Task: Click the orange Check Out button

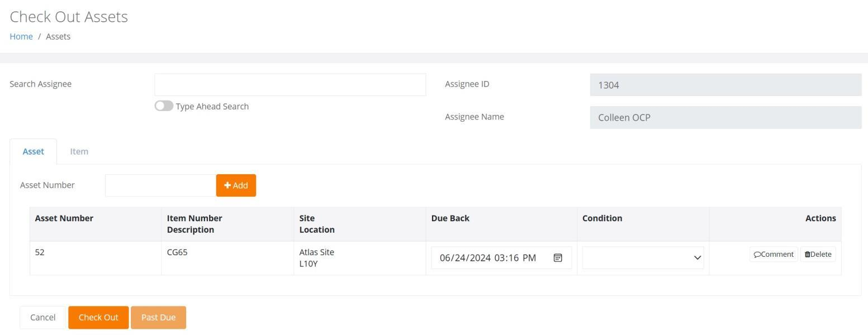Action: (x=98, y=317)
